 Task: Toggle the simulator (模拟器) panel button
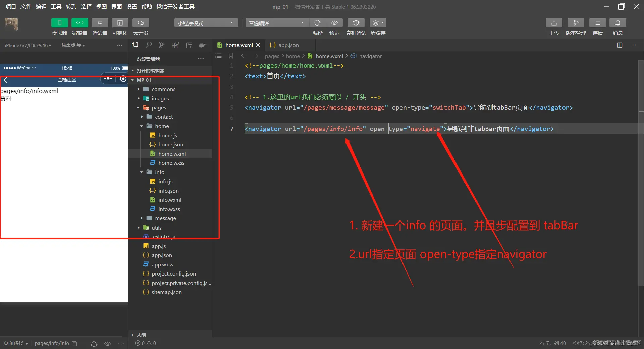tap(59, 23)
